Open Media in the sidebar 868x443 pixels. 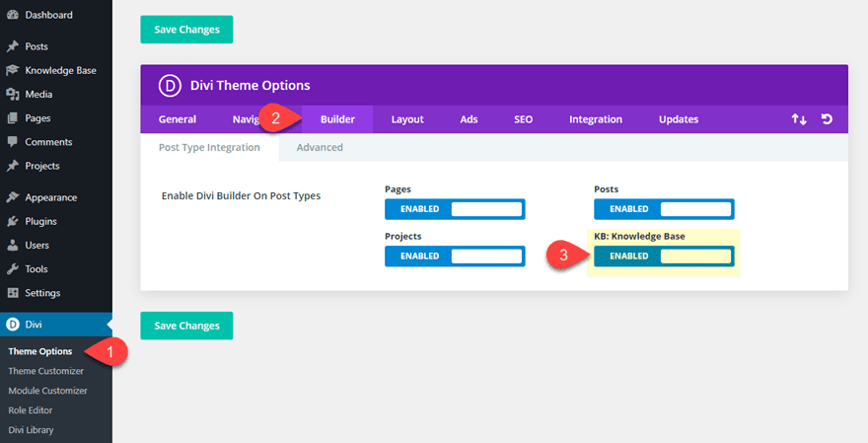38,94
